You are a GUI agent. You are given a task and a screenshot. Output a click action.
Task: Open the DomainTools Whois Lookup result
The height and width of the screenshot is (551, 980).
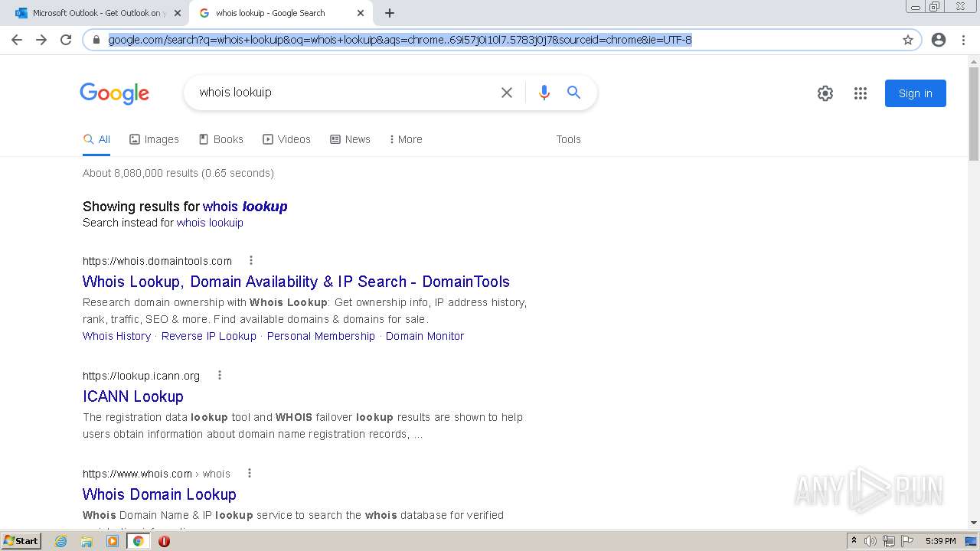(296, 282)
